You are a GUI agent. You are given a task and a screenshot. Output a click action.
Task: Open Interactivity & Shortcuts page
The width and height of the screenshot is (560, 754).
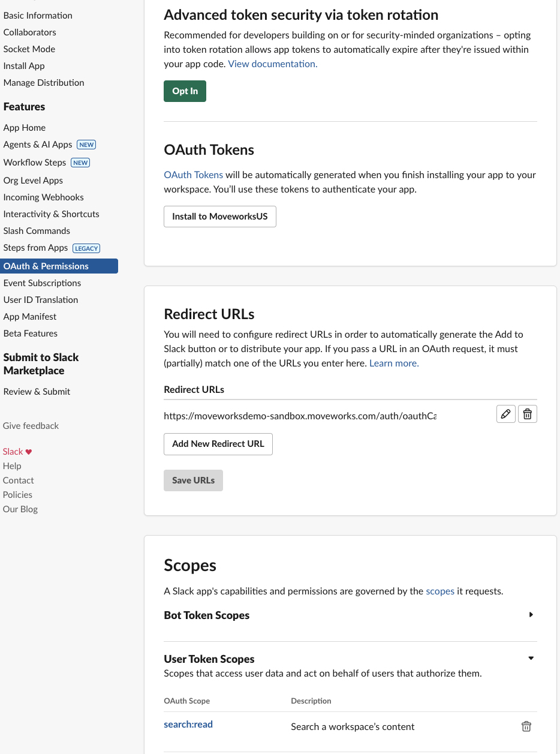tap(52, 214)
